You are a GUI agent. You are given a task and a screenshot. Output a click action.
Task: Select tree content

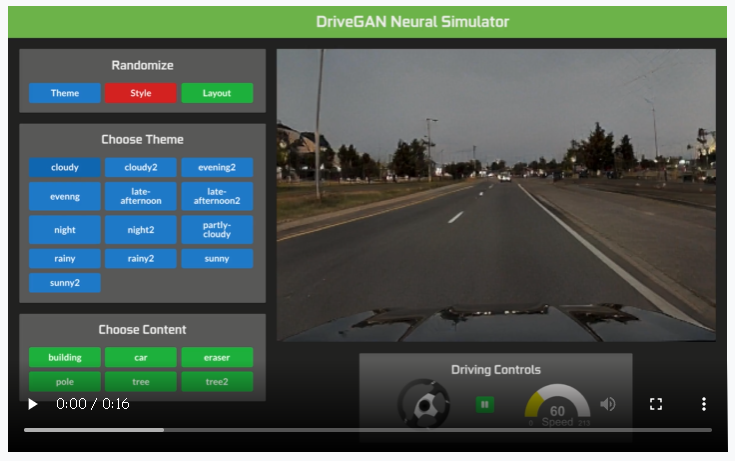[x=141, y=382]
